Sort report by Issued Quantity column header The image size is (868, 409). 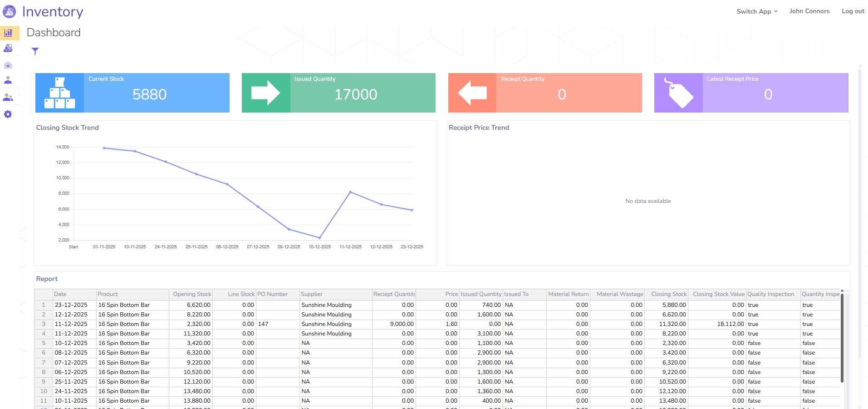(x=481, y=294)
